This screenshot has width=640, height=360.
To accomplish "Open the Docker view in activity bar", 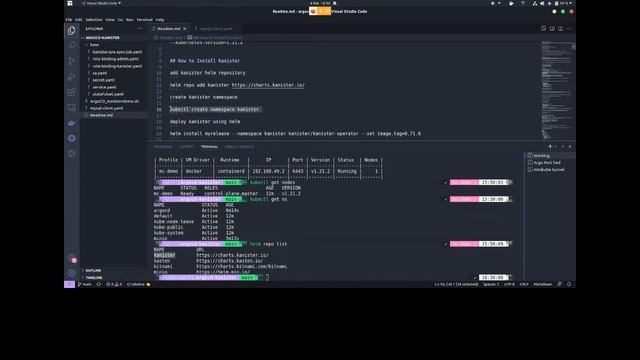I will (72, 123).
